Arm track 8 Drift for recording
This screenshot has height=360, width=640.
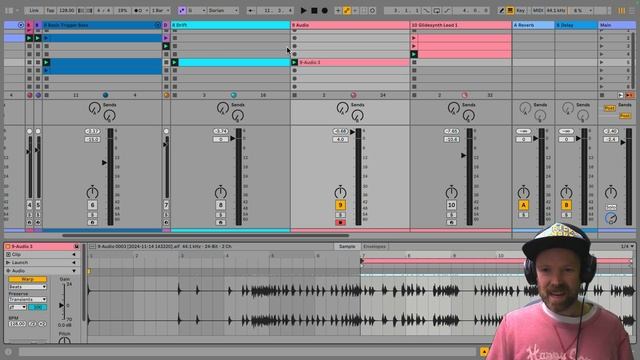pos(220,223)
